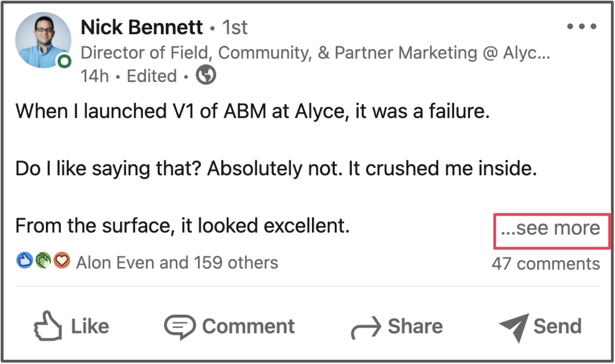This screenshot has height=364, width=615.
Task: Open the 47 comments link
Action: [545, 264]
